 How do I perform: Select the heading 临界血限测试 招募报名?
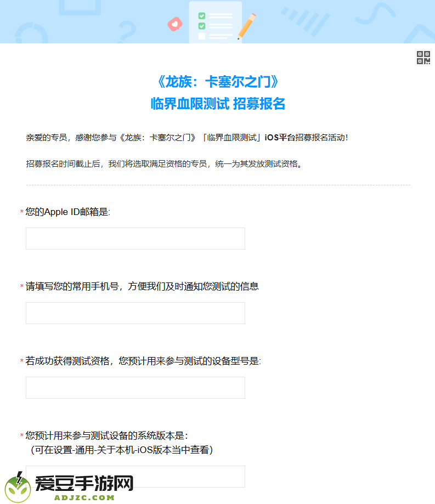coord(218,104)
